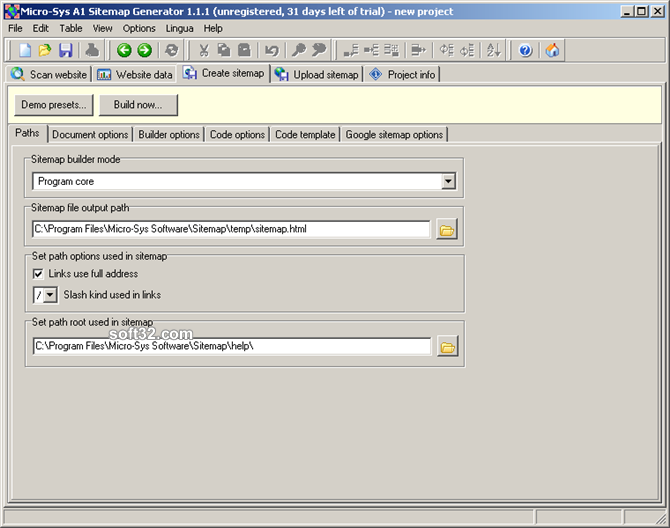
Task: Click the second expand/collapse tree icon
Action: click(x=467, y=50)
